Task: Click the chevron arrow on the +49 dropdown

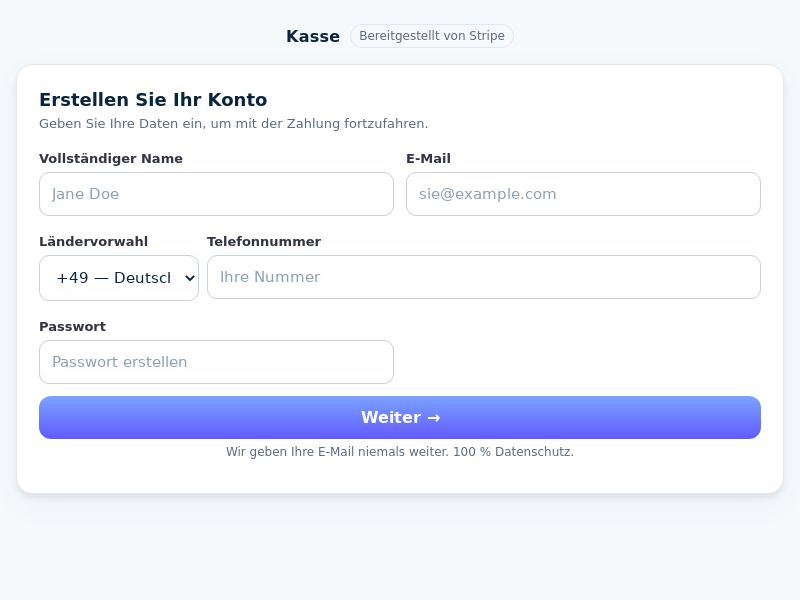Action: tap(188, 278)
